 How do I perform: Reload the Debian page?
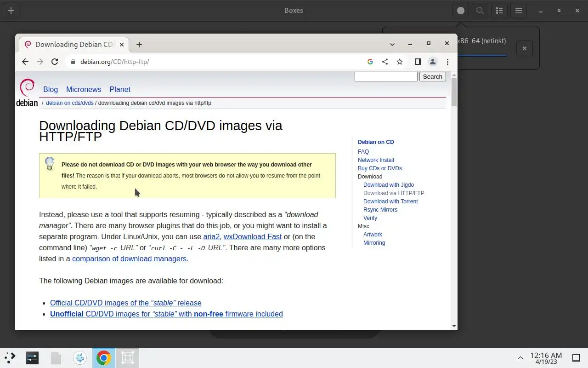click(55, 62)
